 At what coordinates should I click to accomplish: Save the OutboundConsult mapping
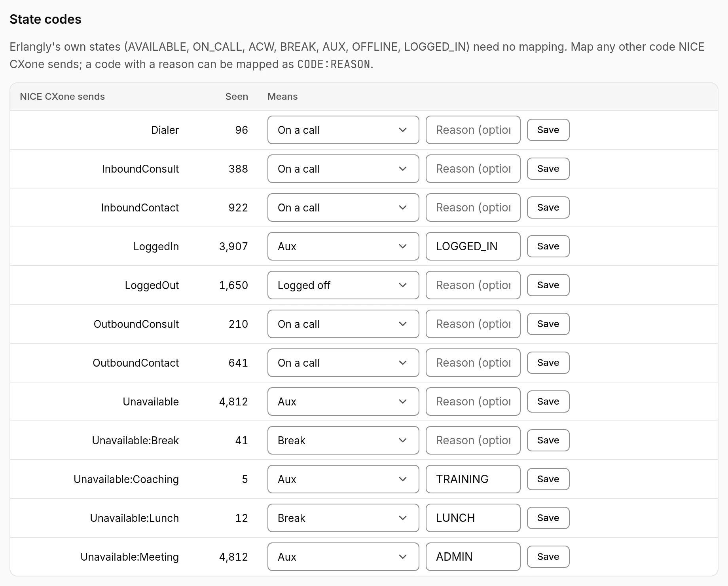tap(548, 324)
